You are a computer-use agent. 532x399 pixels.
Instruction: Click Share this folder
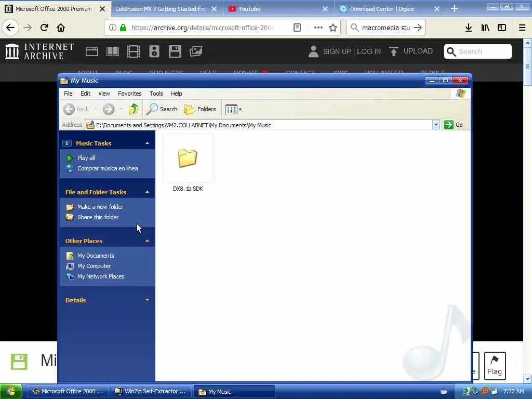[98, 217]
